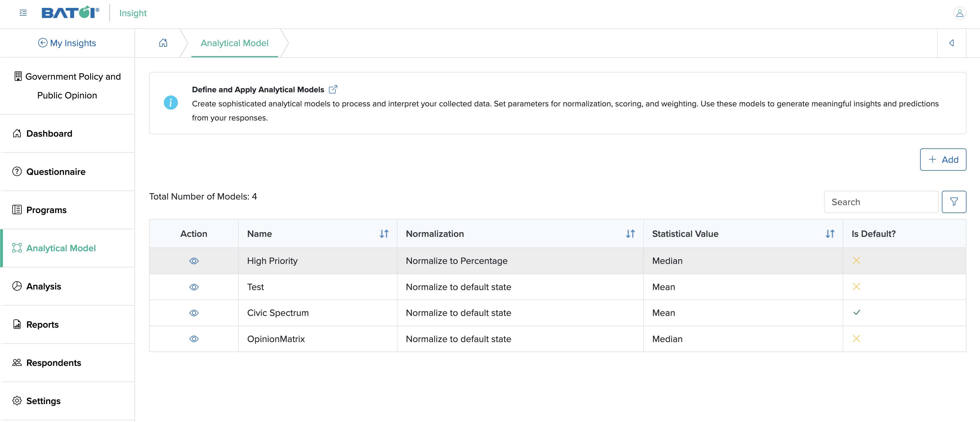Go home via the breadcrumb house icon

click(163, 43)
